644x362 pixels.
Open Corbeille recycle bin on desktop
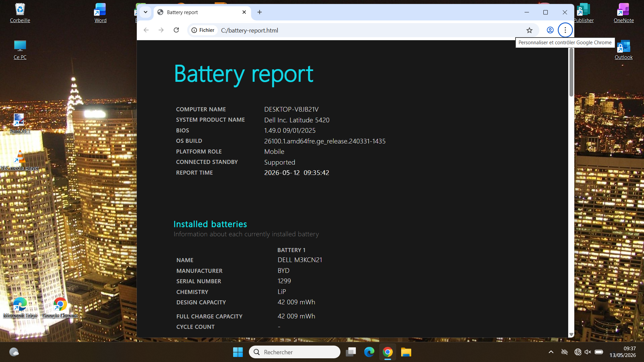(x=20, y=13)
